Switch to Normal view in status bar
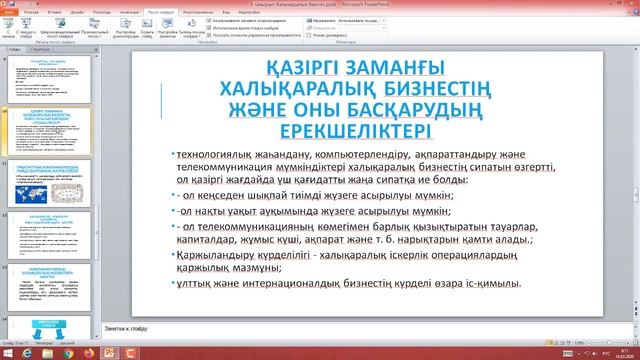The height and width of the screenshot is (360, 640). coord(549,343)
